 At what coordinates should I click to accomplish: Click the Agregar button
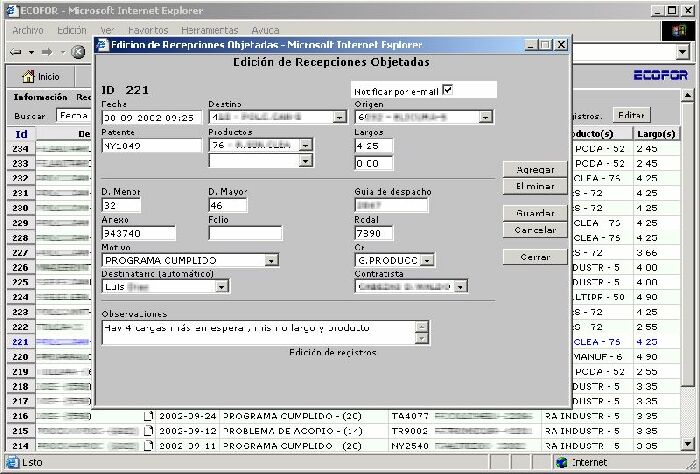[535, 169]
